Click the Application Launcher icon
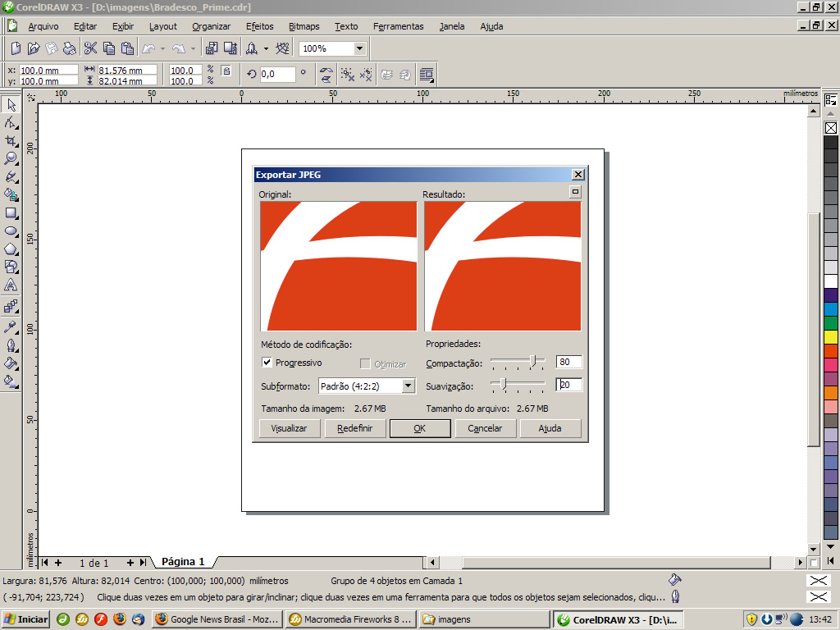The height and width of the screenshot is (630, 840). [251, 48]
